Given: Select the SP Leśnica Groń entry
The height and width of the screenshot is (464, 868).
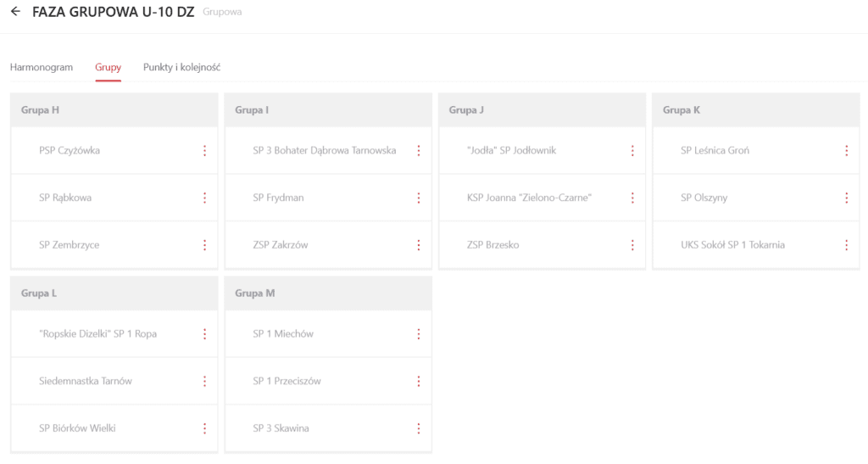Looking at the screenshot, I should pos(715,151).
